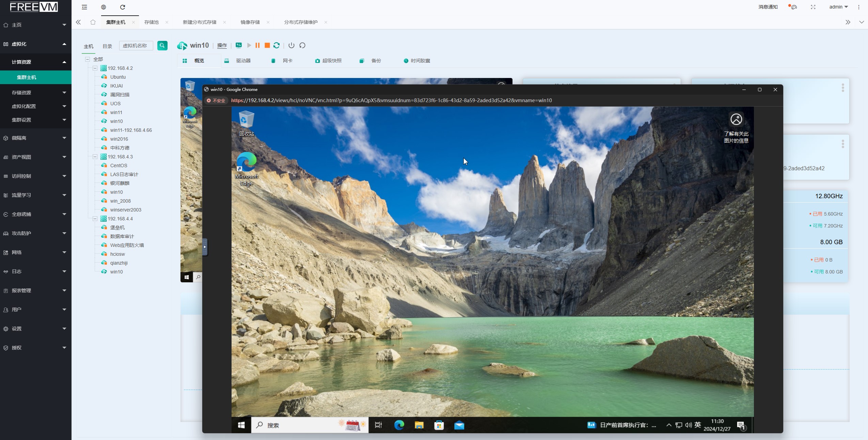Open the globe language icon in header

click(104, 7)
